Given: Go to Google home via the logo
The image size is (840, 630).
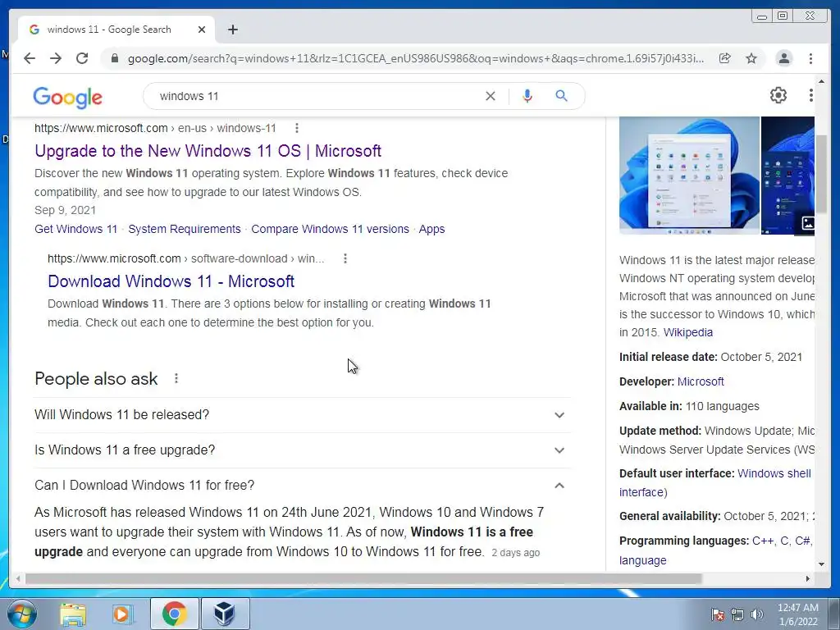Looking at the screenshot, I should [x=67, y=97].
